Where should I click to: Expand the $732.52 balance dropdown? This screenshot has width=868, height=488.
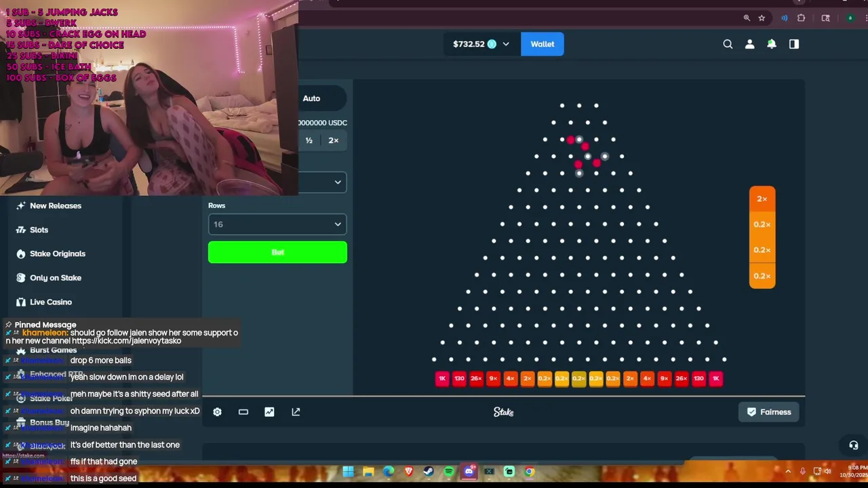[x=481, y=44]
